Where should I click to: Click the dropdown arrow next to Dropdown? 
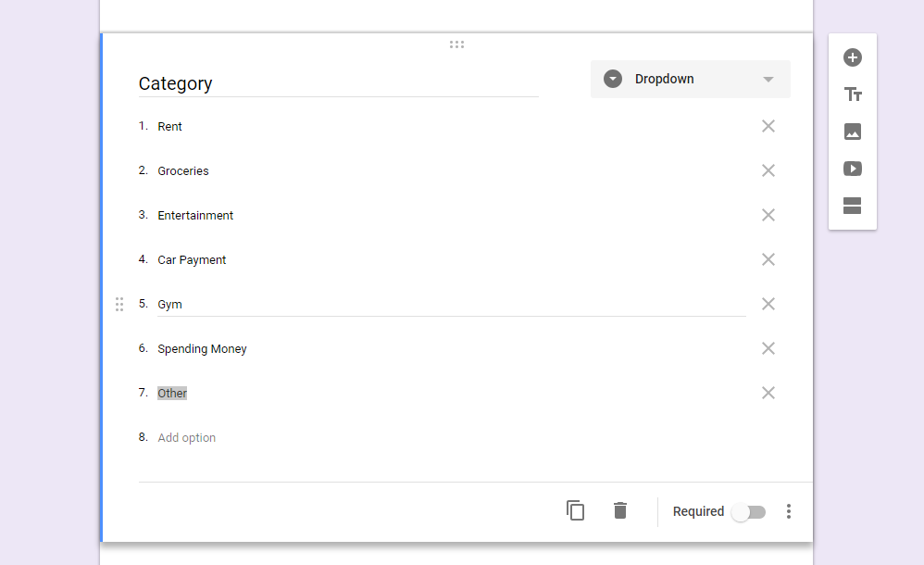coord(768,79)
